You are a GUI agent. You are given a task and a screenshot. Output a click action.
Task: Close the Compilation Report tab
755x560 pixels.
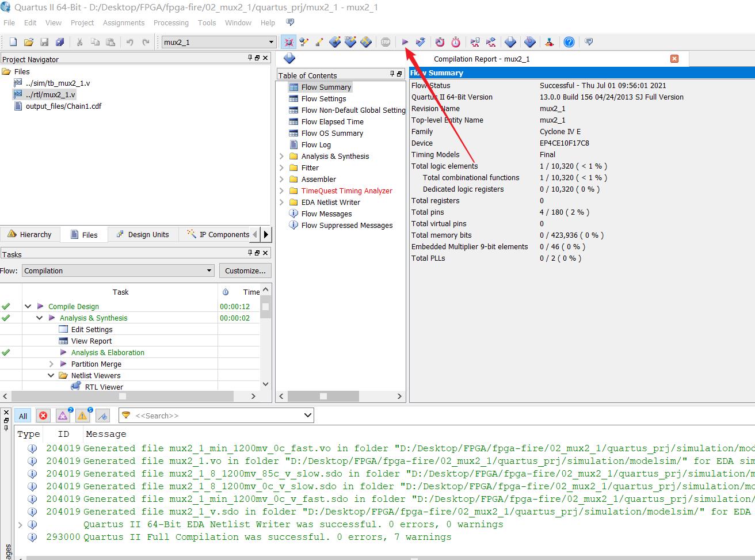coord(674,59)
